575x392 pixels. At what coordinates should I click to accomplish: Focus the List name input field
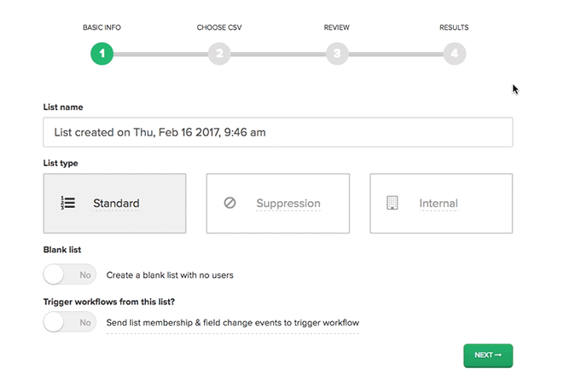(x=278, y=132)
